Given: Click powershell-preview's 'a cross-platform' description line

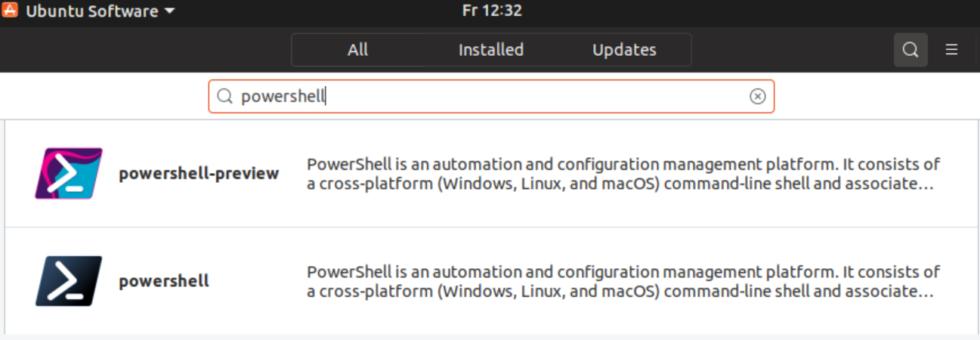Looking at the screenshot, I should [x=621, y=184].
